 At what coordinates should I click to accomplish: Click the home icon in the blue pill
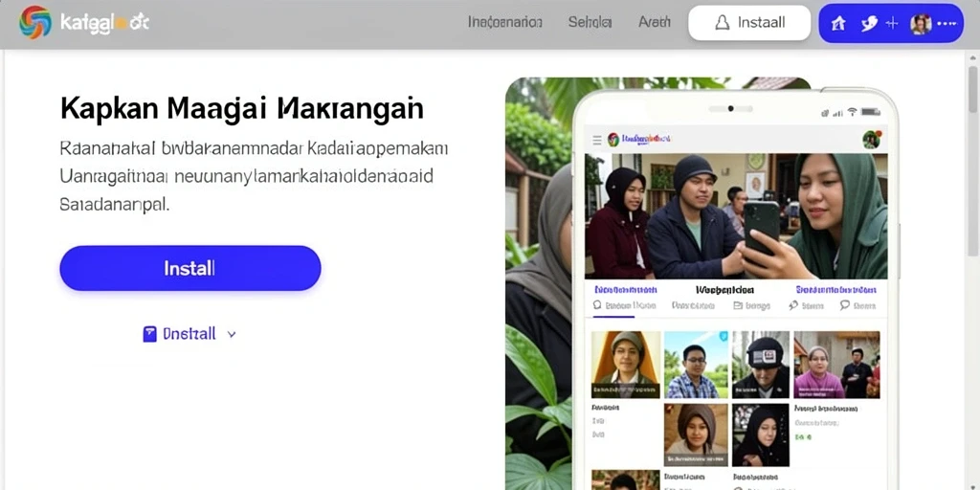point(838,24)
